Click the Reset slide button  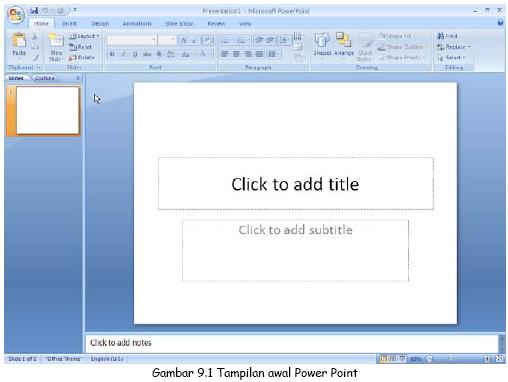(x=80, y=47)
